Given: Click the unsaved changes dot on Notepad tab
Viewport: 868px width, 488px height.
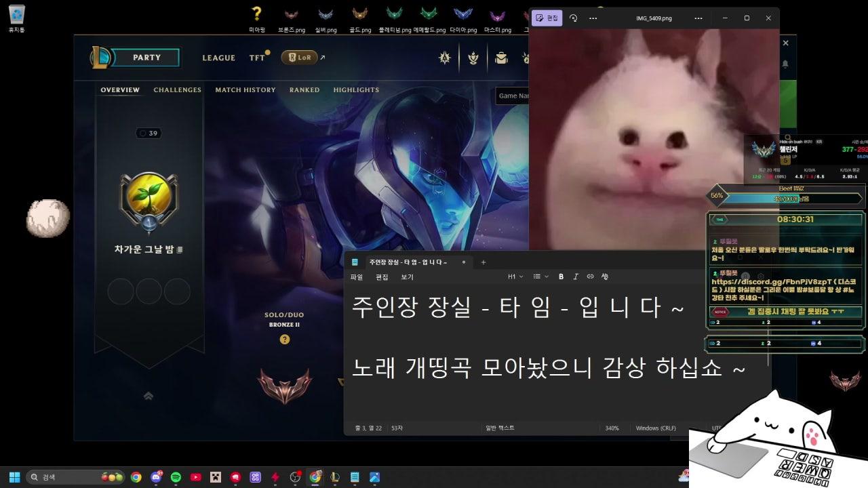Looking at the screenshot, I should [464, 262].
